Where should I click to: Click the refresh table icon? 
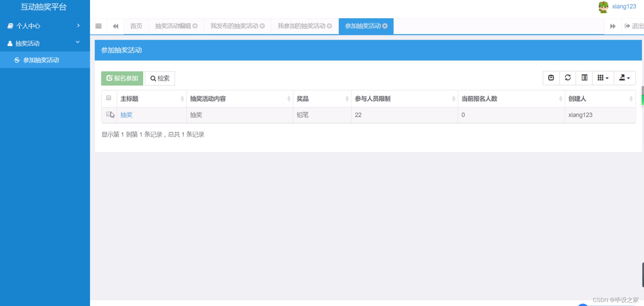click(x=568, y=78)
